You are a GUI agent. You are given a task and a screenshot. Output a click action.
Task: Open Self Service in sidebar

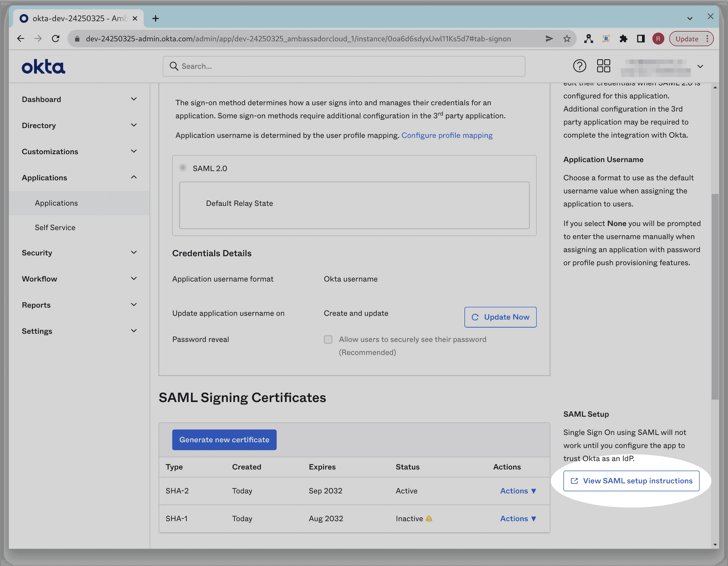point(55,227)
